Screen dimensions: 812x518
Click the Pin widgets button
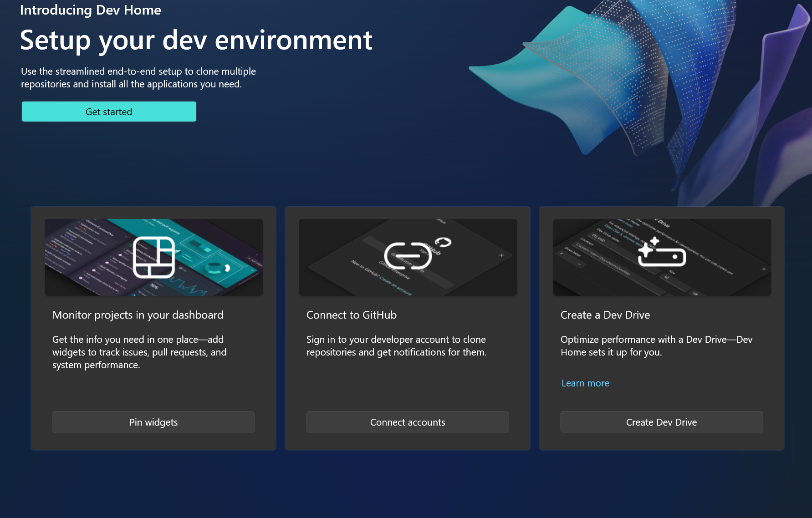pyautogui.click(x=153, y=422)
